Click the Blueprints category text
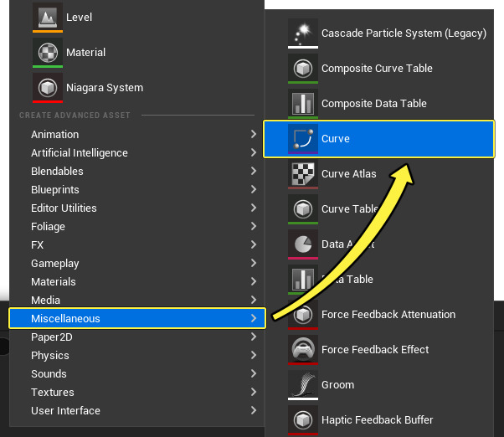 (x=55, y=190)
